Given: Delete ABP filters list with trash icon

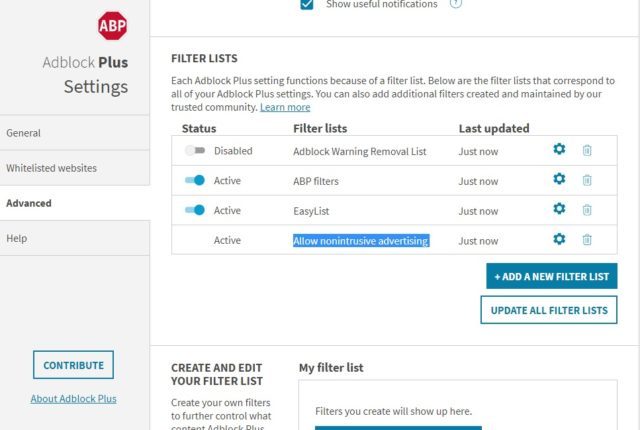Looking at the screenshot, I should 587,180.
